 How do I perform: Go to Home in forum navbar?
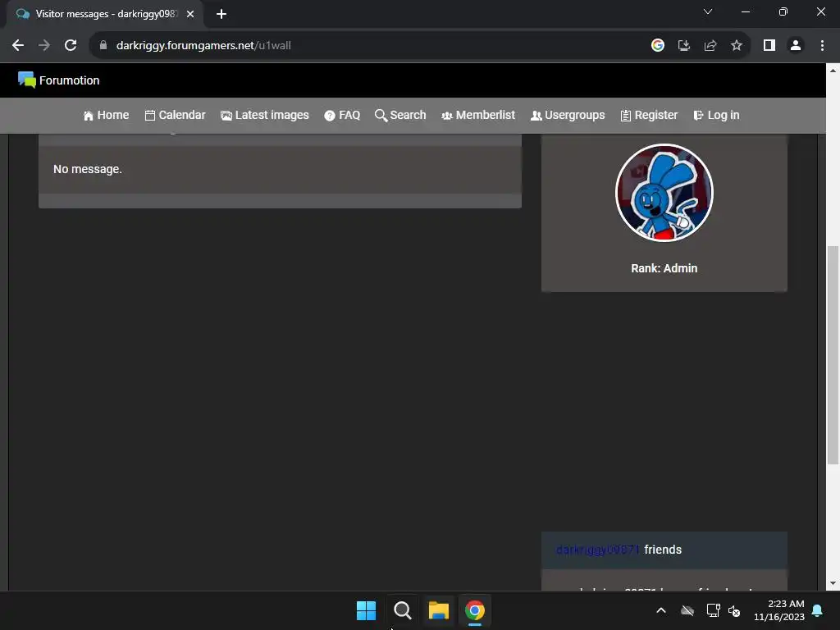(106, 115)
